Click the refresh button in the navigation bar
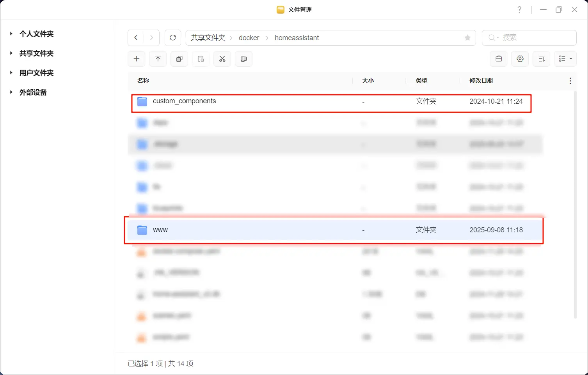 tap(173, 38)
